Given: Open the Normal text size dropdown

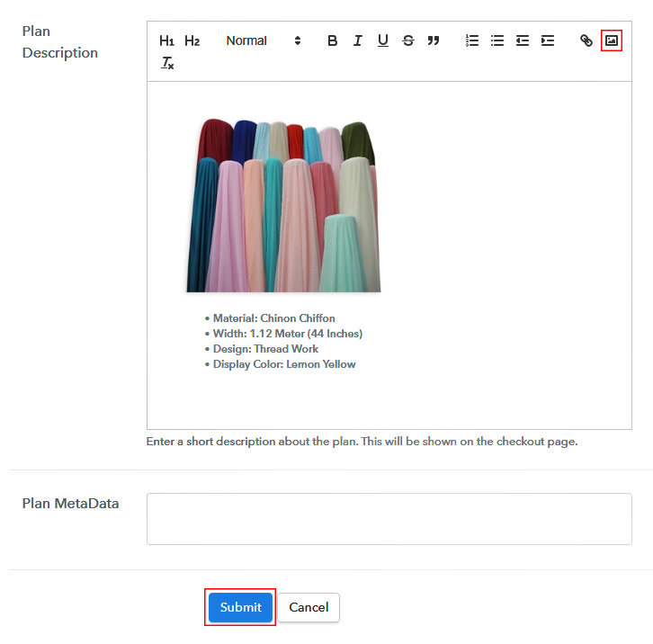Looking at the screenshot, I should point(264,40).
